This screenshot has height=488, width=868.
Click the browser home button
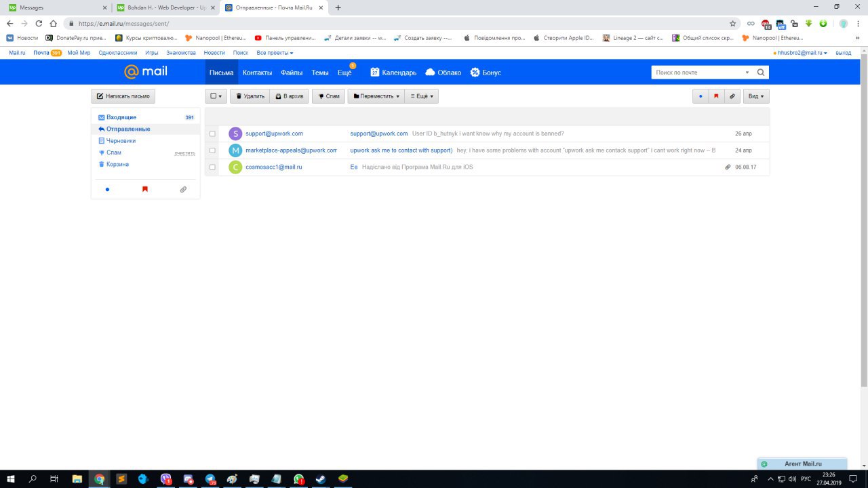[x=53, y=23]
